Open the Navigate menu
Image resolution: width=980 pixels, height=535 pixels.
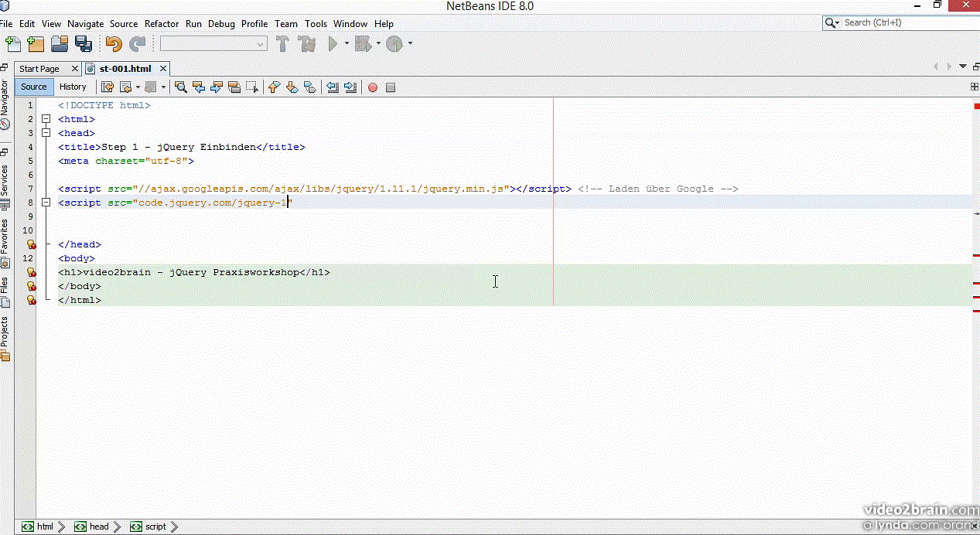85,24
